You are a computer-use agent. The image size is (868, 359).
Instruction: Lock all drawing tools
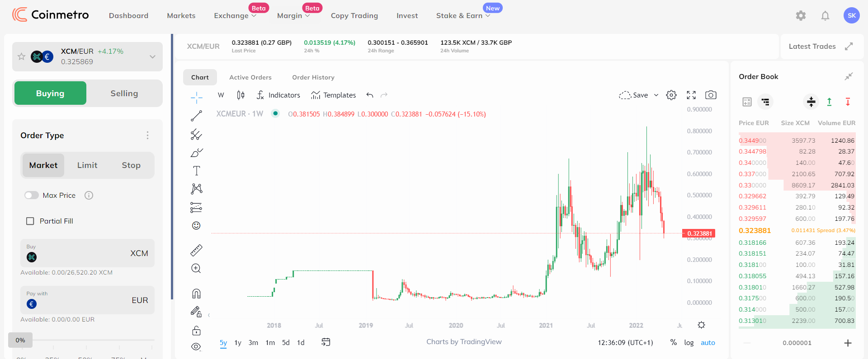196,331
